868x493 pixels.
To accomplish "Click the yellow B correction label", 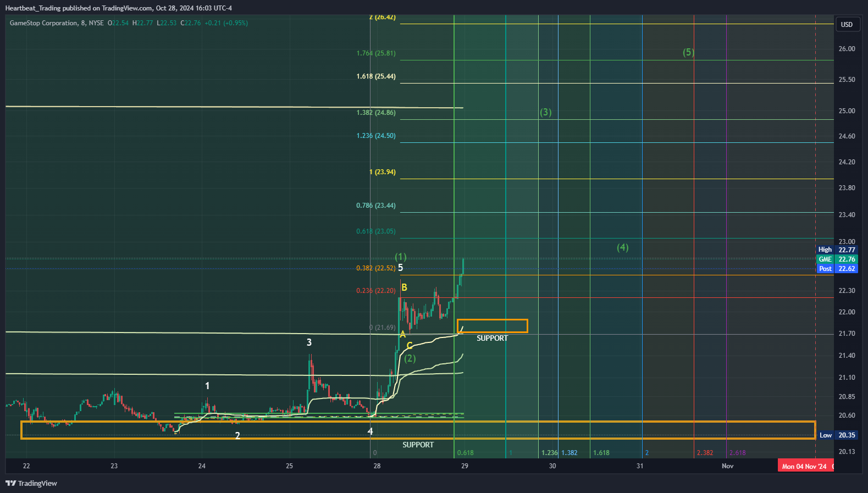I will pyautogui.click(x=405, y=287).
